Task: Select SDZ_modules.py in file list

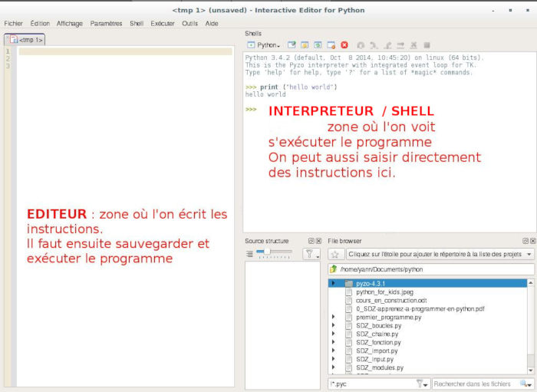Action: (x=380, y=367)
